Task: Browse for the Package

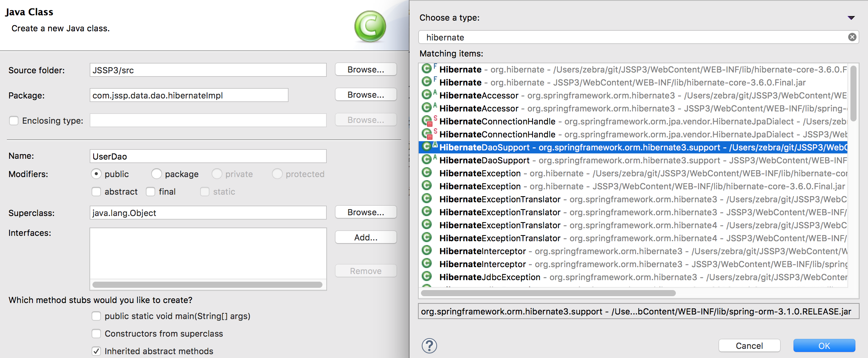Action: click(366, 95)
